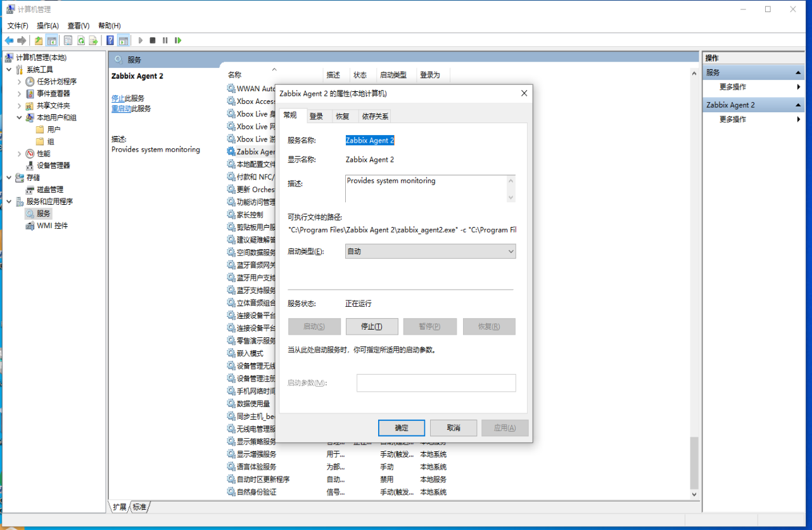Click the services list scrollbar down arrow
Image resolution: width=812 pixels, height=530 pixels.
(x=694, y=494)
